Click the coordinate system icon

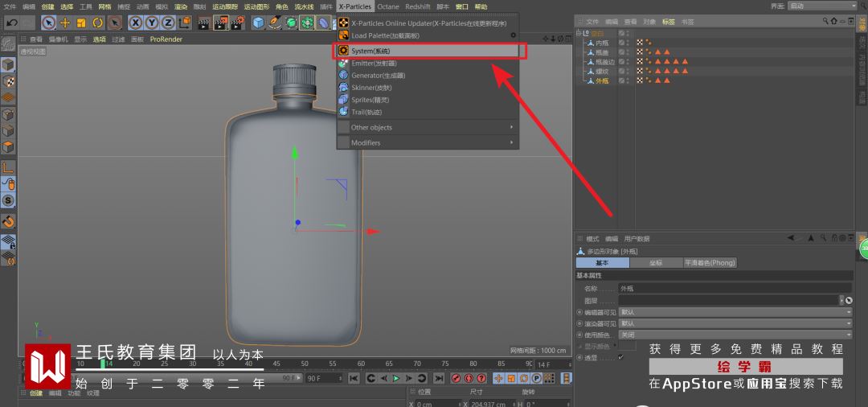184,23
